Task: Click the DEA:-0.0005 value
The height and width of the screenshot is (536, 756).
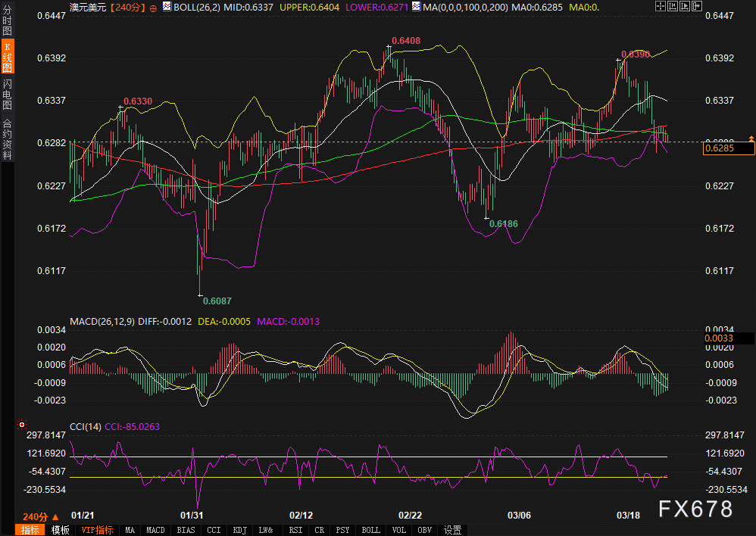Action: (224, 321)
